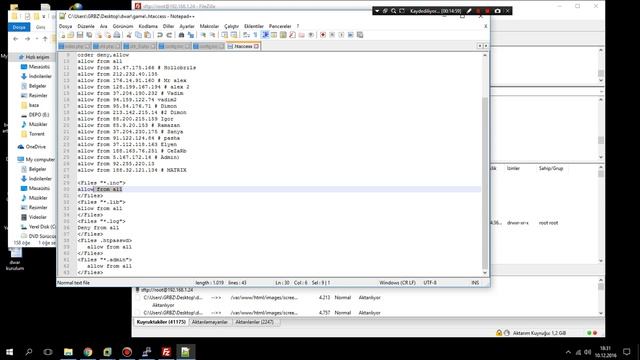The width and height of the screenshot is (640, 360).
Task: Open Aktarılanlar (2247) tab in FileZilla
Action: coord(254,322)
